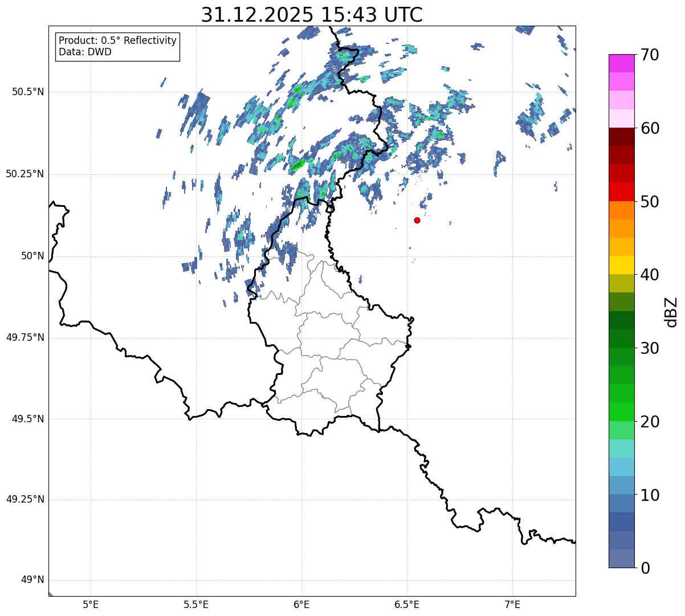Click the turquoise colorbar segment below 20
Image resolution: width=685 pixels, height=616 pixels.
pos(622,448)
